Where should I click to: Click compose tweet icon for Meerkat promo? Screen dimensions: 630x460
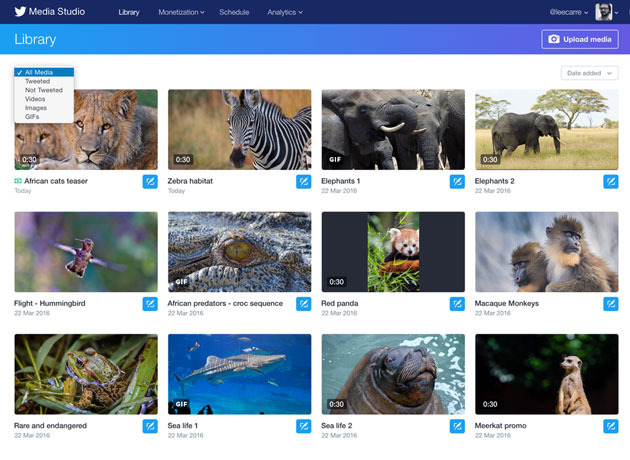[610, 426]
